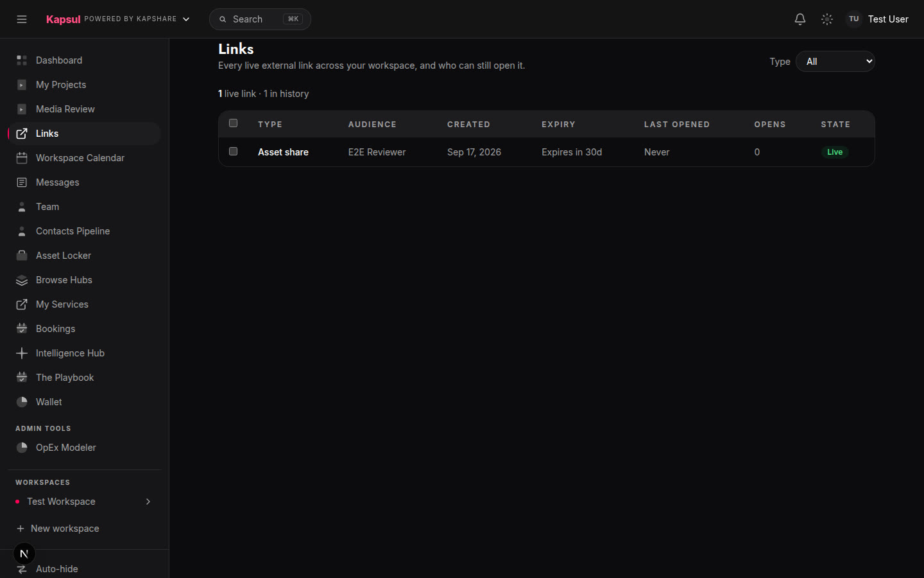Open the Asset share link

[x=283, y=152]
